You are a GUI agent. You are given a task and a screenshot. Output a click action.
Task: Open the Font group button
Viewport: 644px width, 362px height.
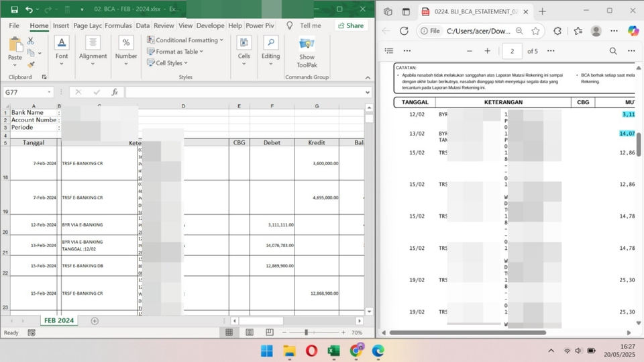62,50
